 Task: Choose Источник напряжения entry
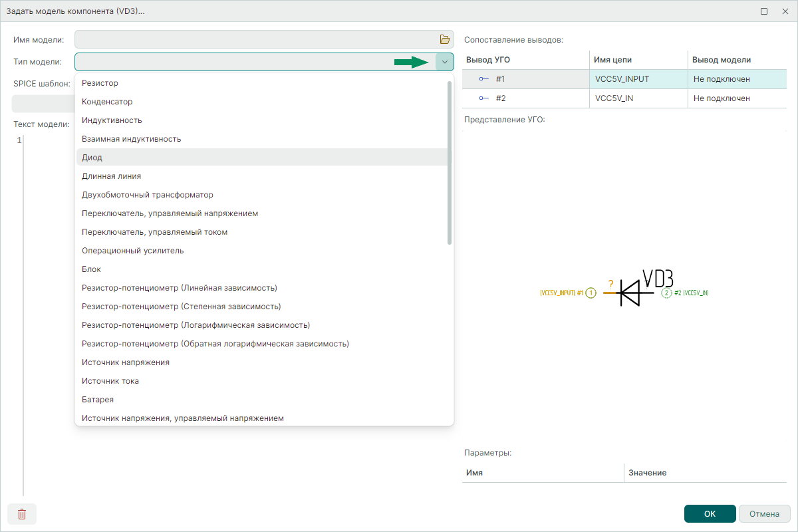[x=125, y=362]
